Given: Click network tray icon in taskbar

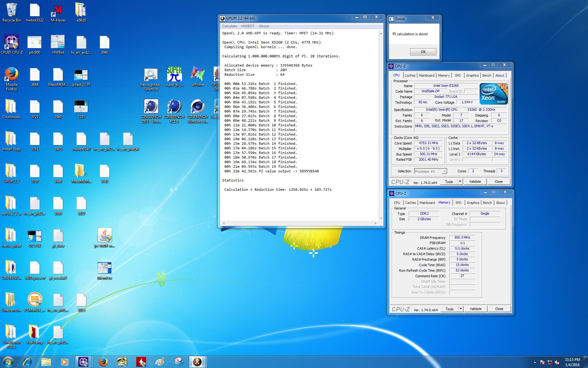Looking at the screenshot, I should point(550,362).
